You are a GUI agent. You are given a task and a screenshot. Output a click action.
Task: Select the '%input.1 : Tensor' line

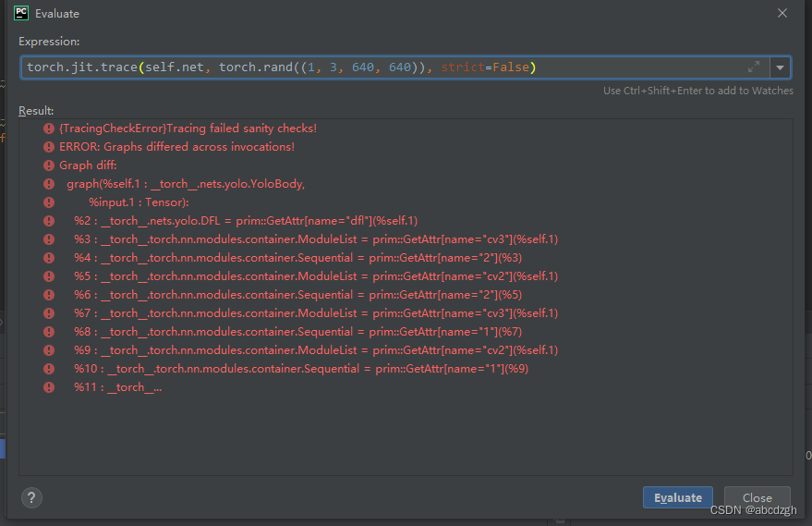(139, 202)
